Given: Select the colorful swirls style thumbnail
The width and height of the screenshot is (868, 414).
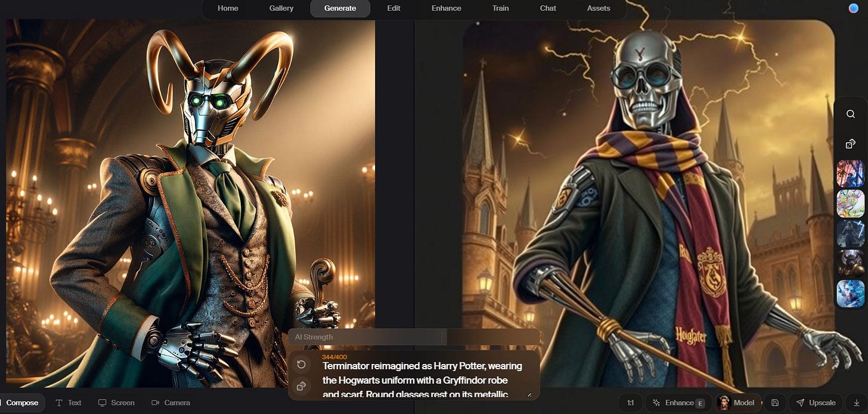Looking at the screenshot, I should (850, 203).
